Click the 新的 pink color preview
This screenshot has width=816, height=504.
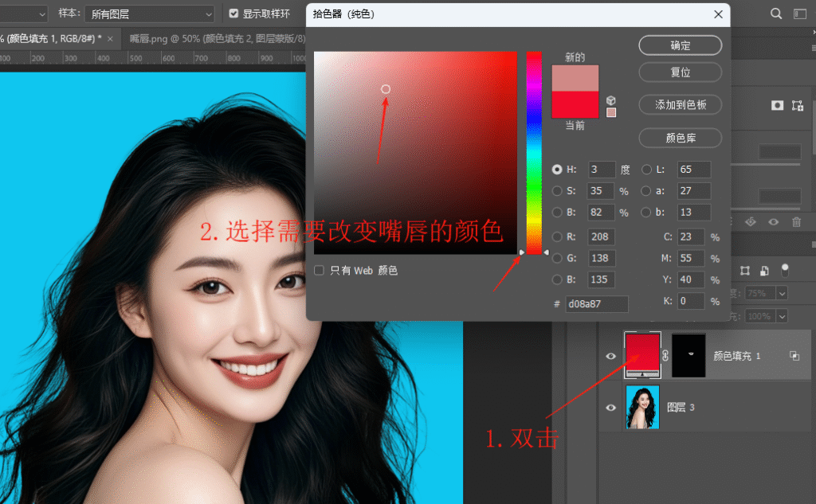click(x=575, y=78)
